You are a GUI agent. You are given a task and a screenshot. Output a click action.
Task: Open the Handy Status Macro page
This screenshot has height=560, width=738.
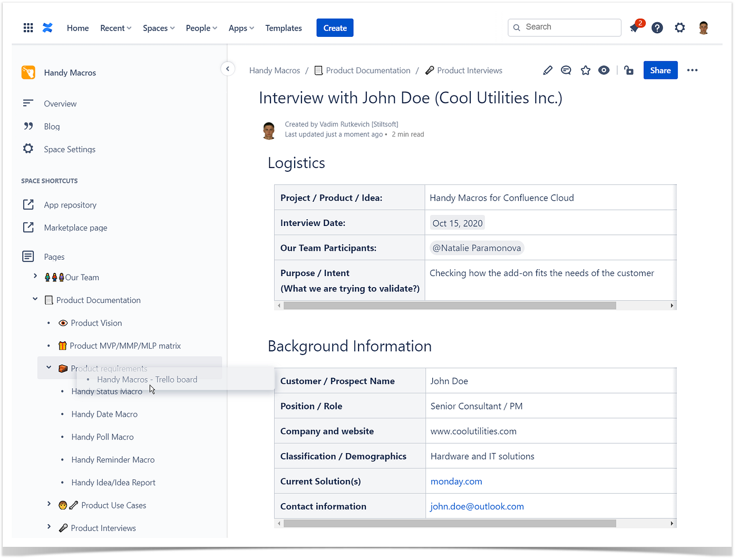click(107, 391)
